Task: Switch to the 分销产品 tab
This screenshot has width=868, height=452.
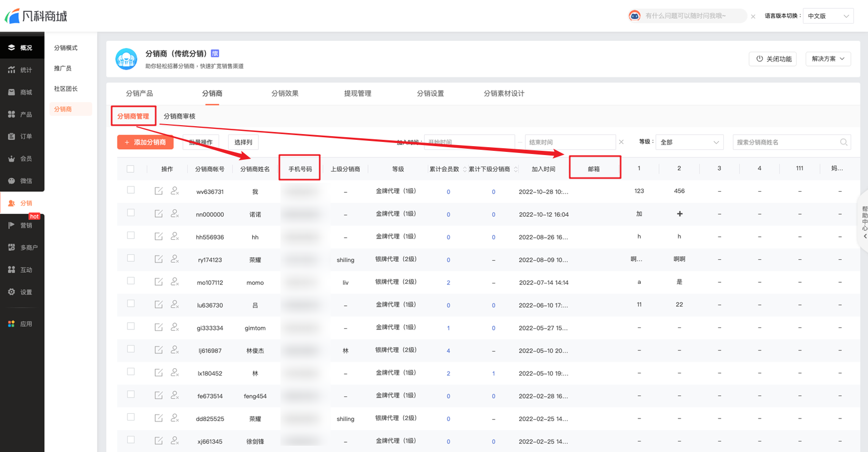Action: point(139,93)
